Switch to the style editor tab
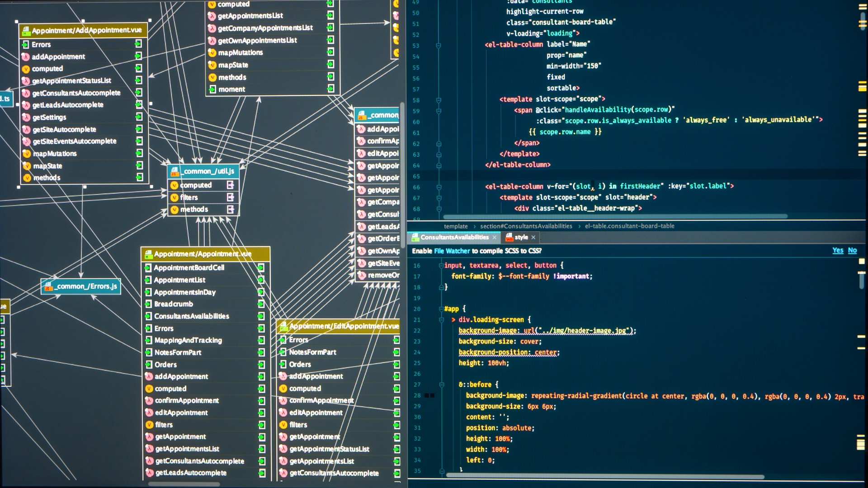 point(522,237)
